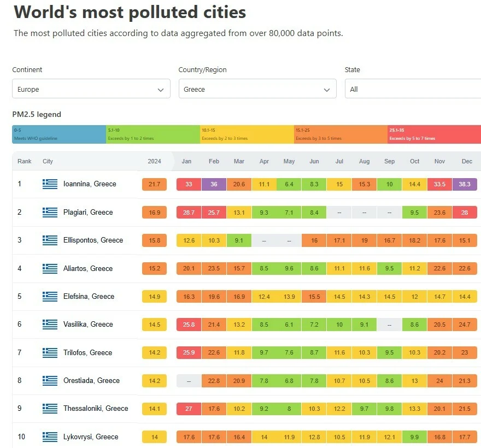The image size is (481, 448).
Task: Click the Greek flag beside Aliartos
Action: [50, 268]
